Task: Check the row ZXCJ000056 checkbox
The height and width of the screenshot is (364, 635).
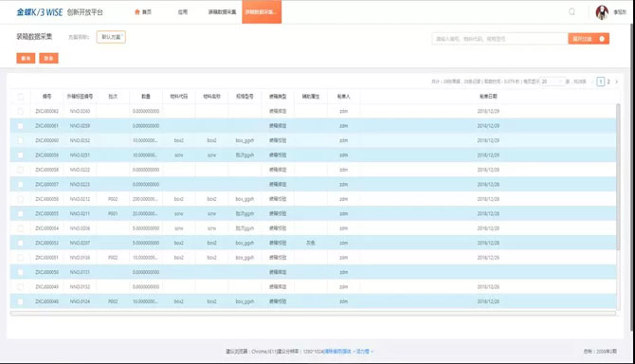Action: 20,199
